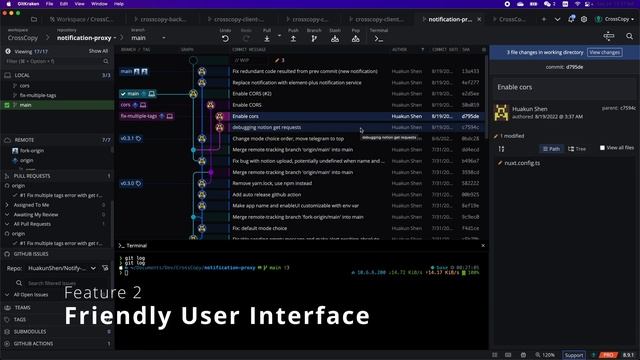The image size is (640, 360).
Task: Open the File menu
Action: tap(49, 4)
